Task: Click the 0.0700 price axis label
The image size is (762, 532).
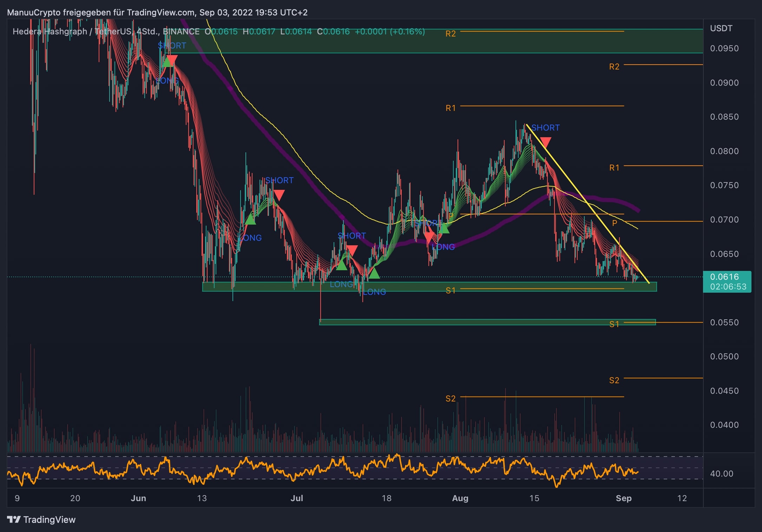Action: tap(724, 220)
